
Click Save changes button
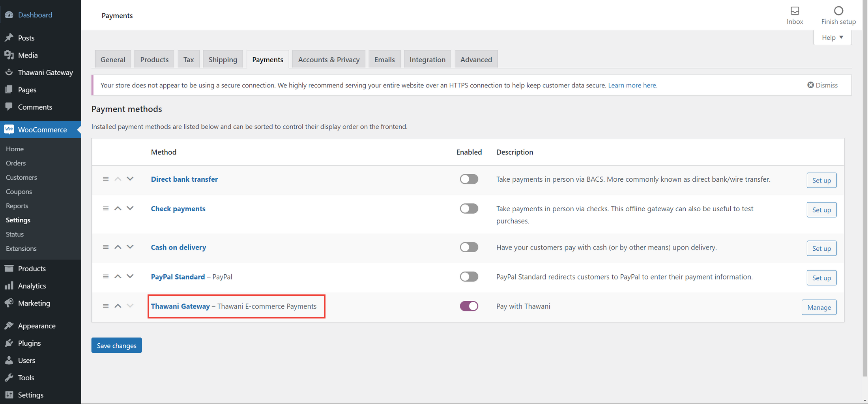point(117,345)
